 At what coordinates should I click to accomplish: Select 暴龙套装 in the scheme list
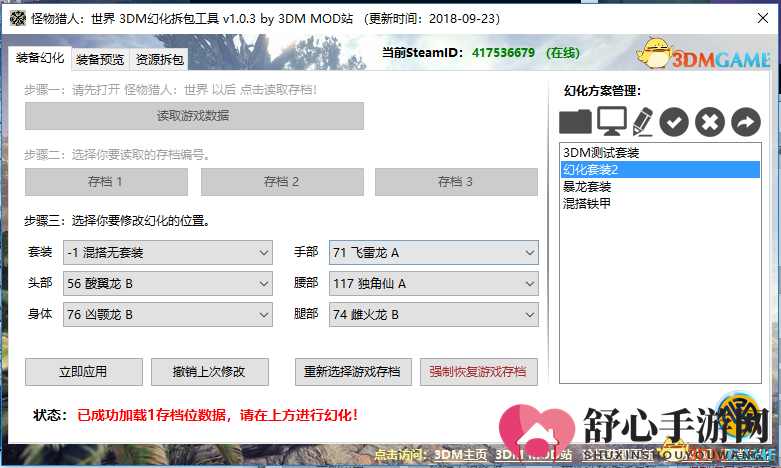[660, 187]
